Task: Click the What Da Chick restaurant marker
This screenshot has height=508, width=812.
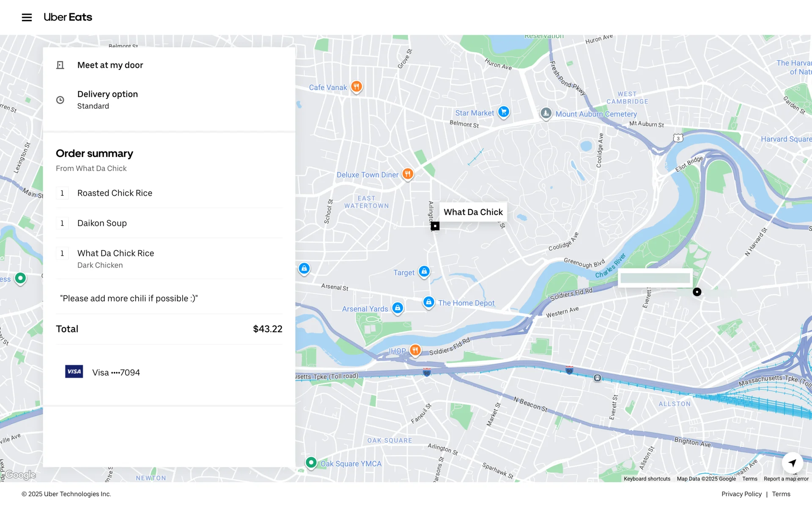Action: pos(435,226)
